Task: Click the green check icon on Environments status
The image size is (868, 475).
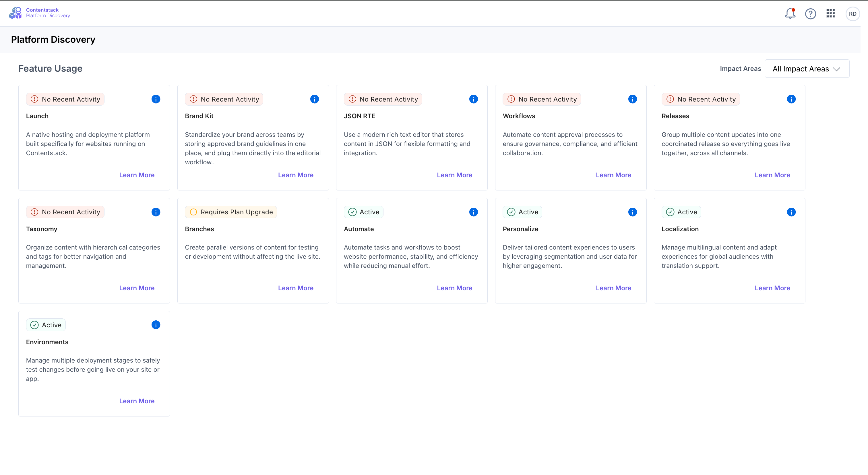Action: (x=34, y=325)
